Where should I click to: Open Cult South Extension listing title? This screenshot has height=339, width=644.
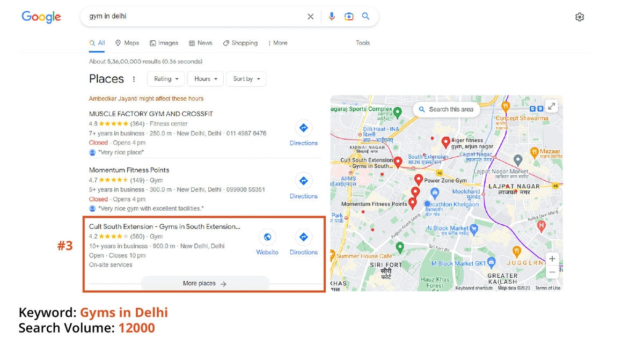tap(165, 227)
